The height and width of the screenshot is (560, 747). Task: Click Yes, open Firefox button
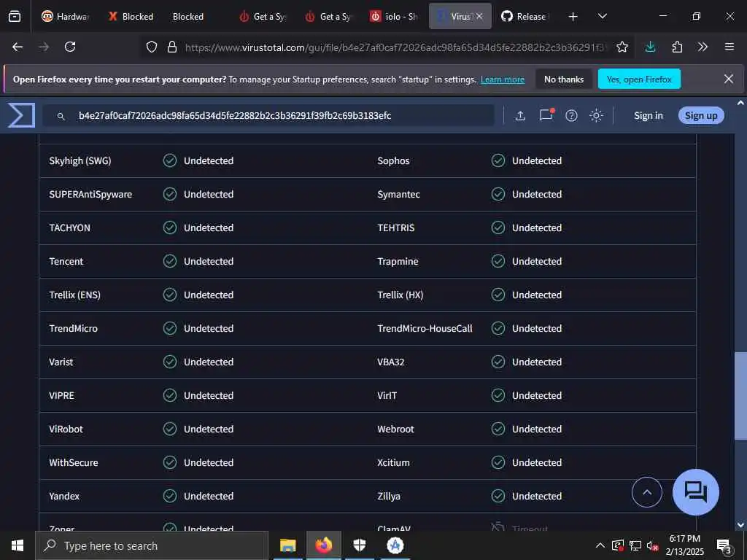coord(639,79)
